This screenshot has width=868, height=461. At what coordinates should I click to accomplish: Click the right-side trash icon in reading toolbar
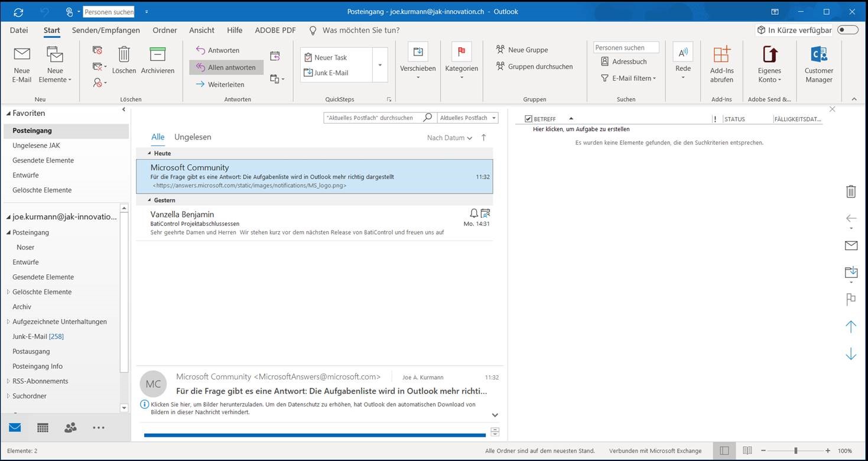[851, 191]
